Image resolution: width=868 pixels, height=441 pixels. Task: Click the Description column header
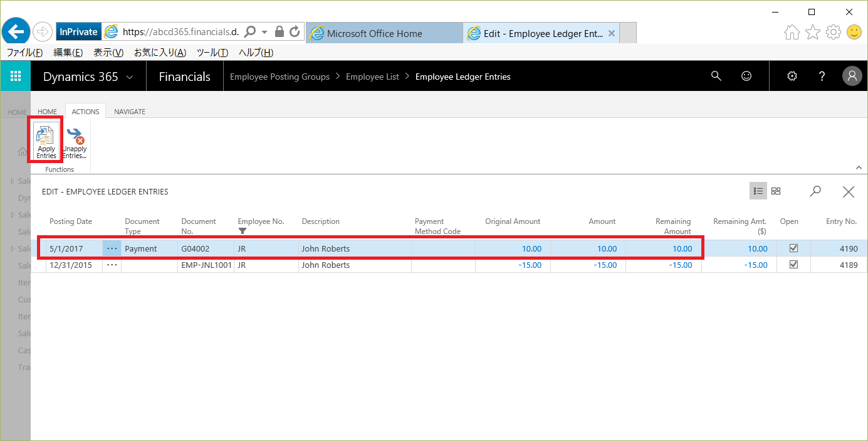321,221
